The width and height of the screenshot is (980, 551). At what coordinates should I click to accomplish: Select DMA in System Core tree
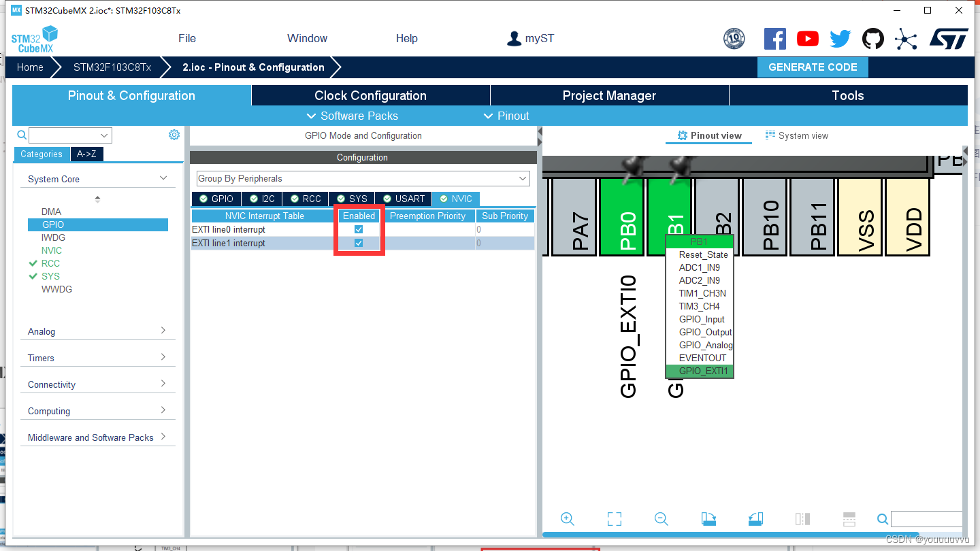[51, 212]
